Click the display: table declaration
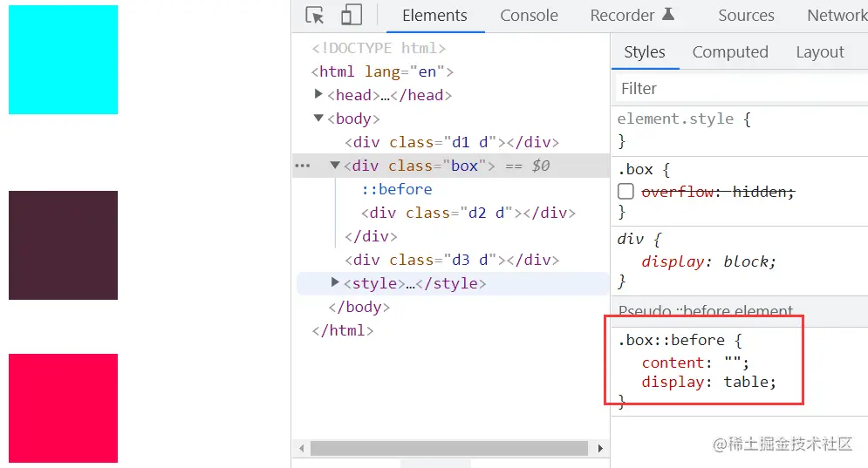The width and height of the screenshot is (868, 468). coord(709,382)
